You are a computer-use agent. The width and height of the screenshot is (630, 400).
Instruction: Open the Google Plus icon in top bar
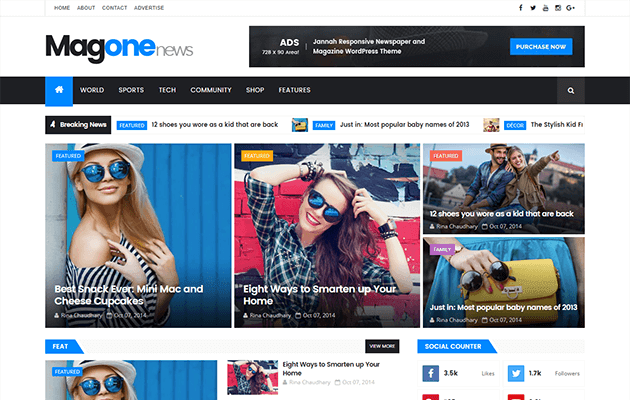pos(571,8)
